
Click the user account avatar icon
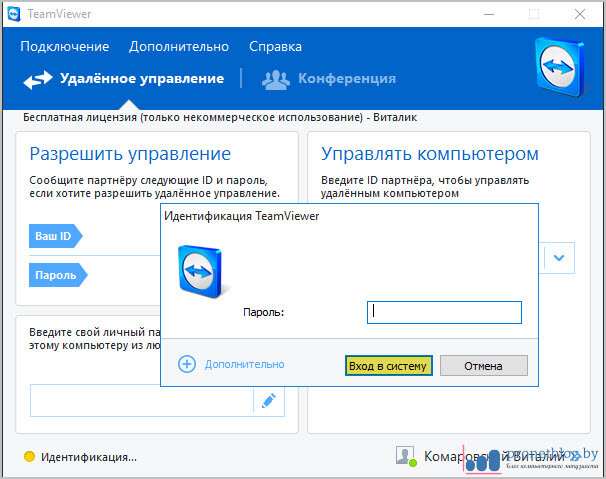(x=406, y=456)
